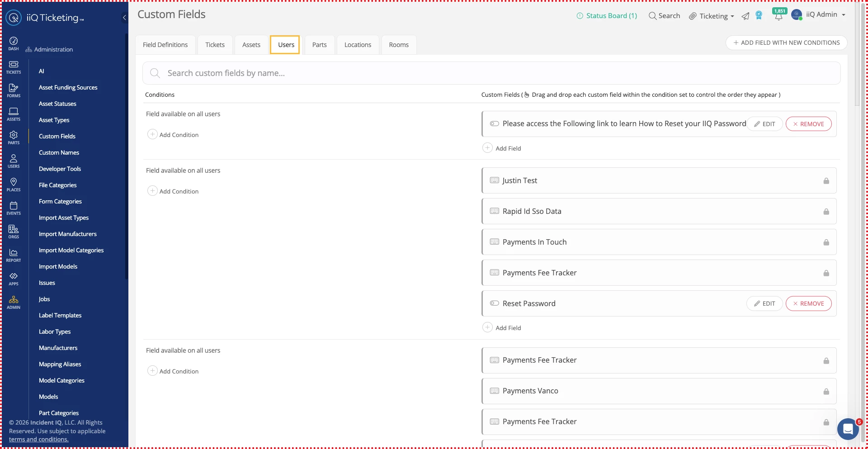Focus the search custom fields input

(491, 73)
